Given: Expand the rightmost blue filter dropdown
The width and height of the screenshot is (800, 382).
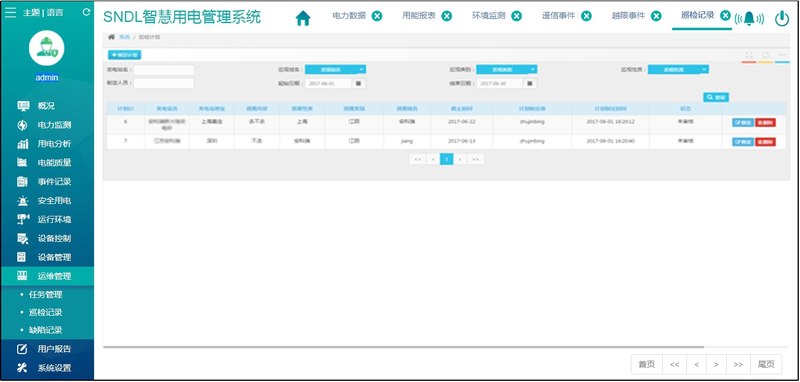Looking at the screenshot, I should 678,69.
